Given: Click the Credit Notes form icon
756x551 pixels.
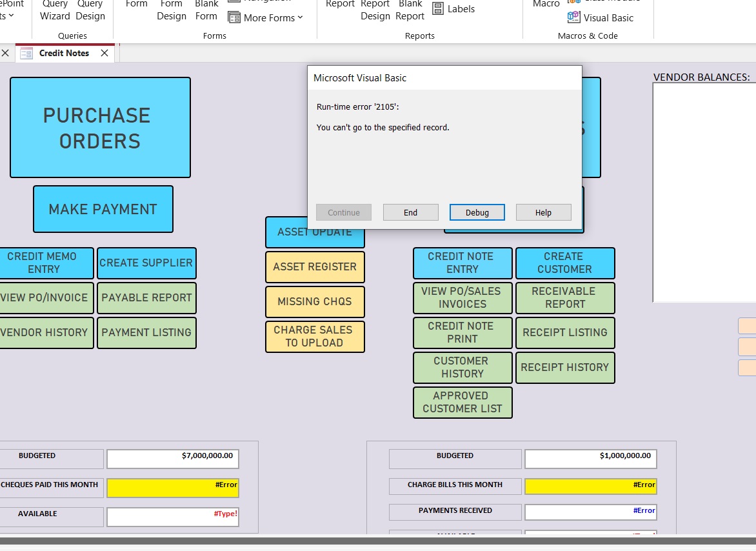Looking at the screenshot, I should click(26, 53).
